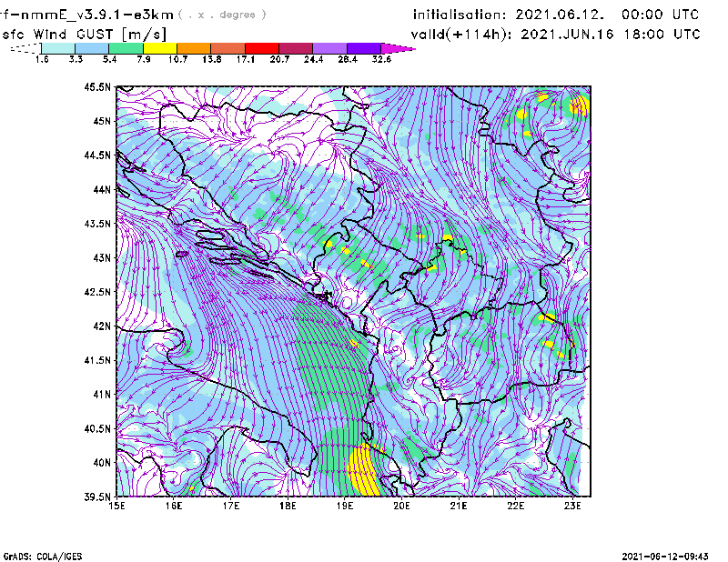The height and width of the screenshot is (562, 728).
Task: Click the 17E longitude label
Action: coord(231,506)
